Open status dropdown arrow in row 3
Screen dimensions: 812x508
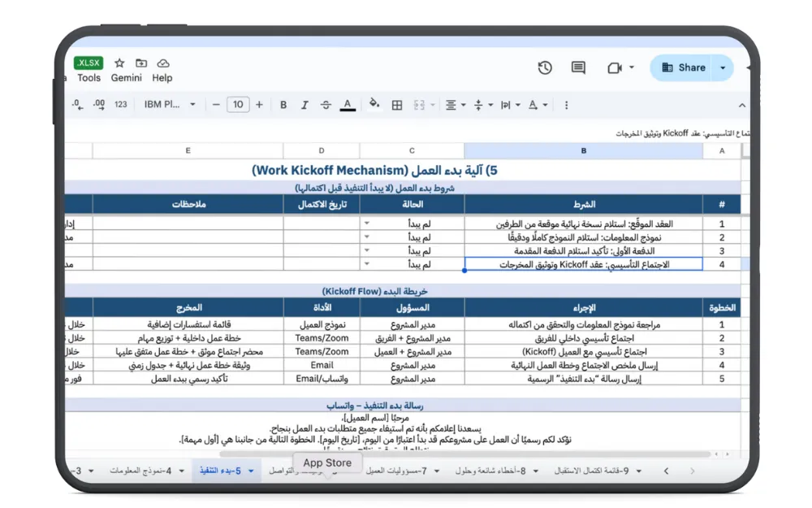[x=367, y=250]
